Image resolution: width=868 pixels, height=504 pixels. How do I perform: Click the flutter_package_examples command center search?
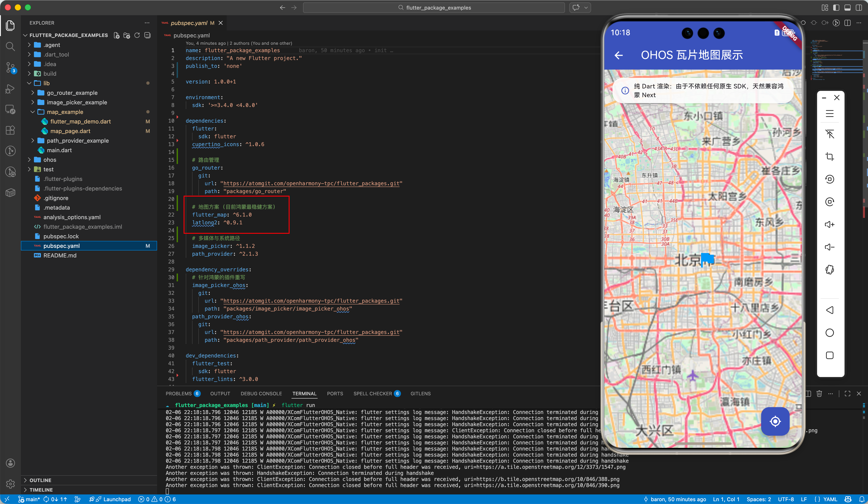pos(434,8)
